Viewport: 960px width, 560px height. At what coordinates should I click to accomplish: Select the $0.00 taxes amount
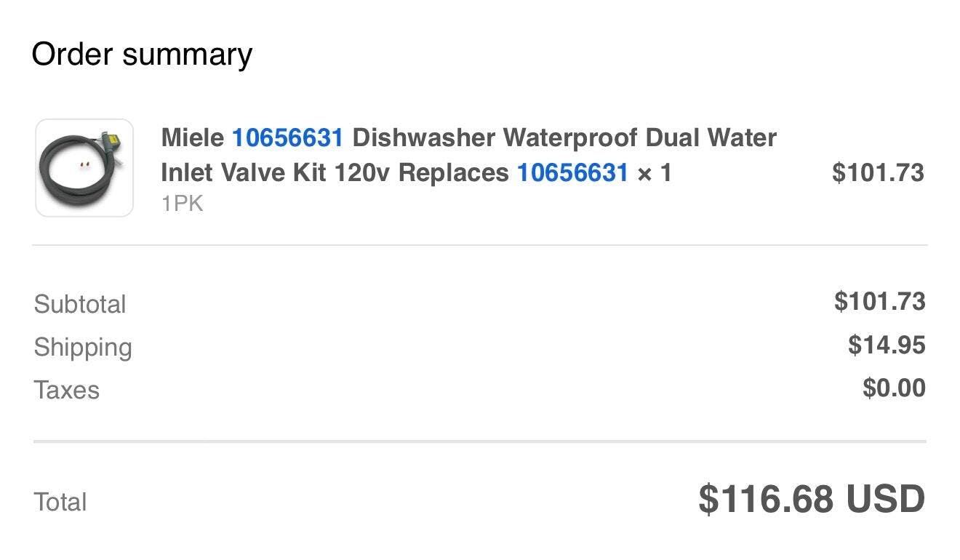pyautogui.click(x=894, y=388)
